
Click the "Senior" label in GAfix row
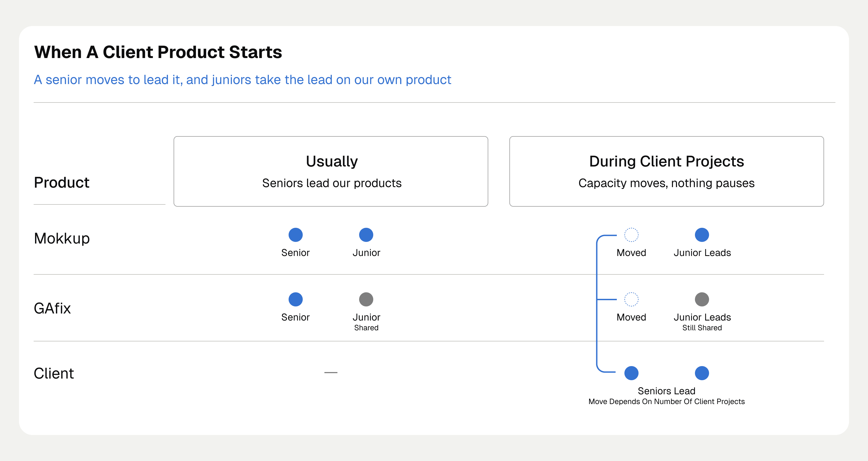point(295,317)
